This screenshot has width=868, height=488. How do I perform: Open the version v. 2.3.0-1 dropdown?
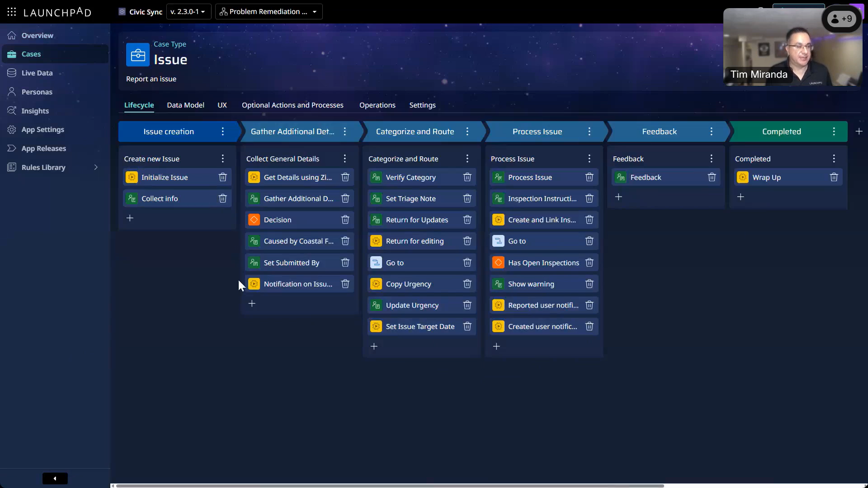[188, 12]
